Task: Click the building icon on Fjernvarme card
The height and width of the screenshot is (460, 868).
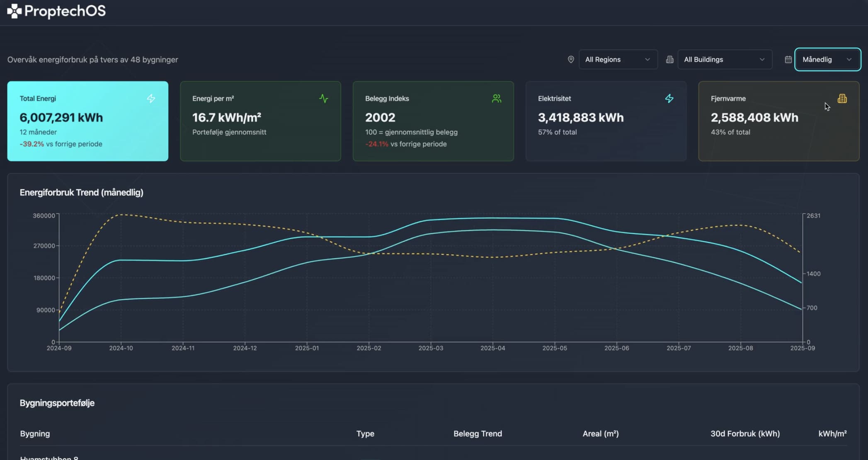Action: tap(842, 99)
